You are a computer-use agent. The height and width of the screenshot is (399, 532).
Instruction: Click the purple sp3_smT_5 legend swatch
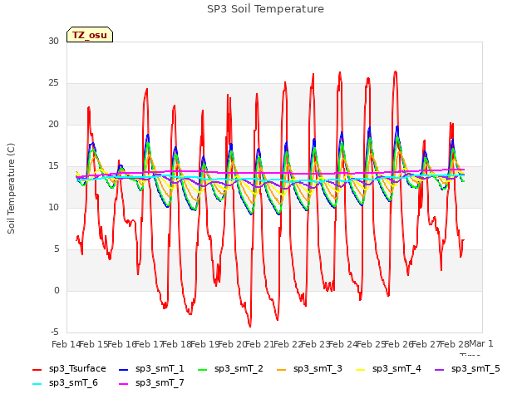coord(440,369)
